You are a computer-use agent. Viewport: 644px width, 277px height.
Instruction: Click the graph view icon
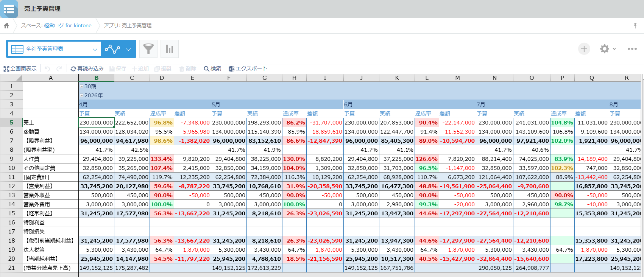coord(112,49)
